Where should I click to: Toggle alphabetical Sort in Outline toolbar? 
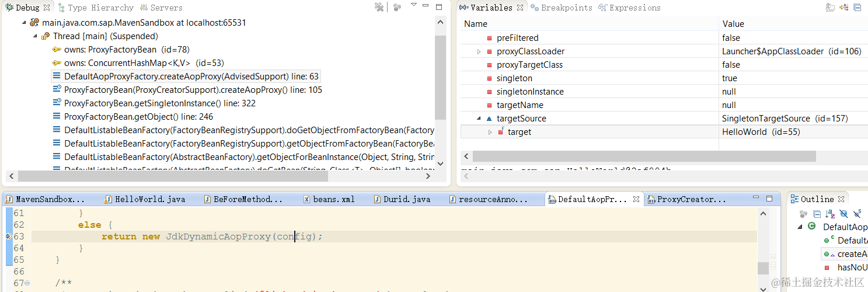831,214
